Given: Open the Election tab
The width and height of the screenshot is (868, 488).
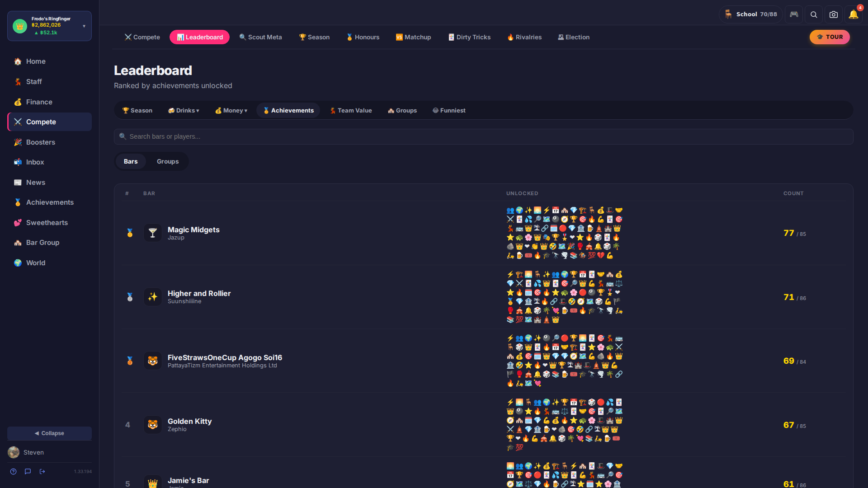Looking at the screenshot, I should pyautogui.click(x=574, y=37).
